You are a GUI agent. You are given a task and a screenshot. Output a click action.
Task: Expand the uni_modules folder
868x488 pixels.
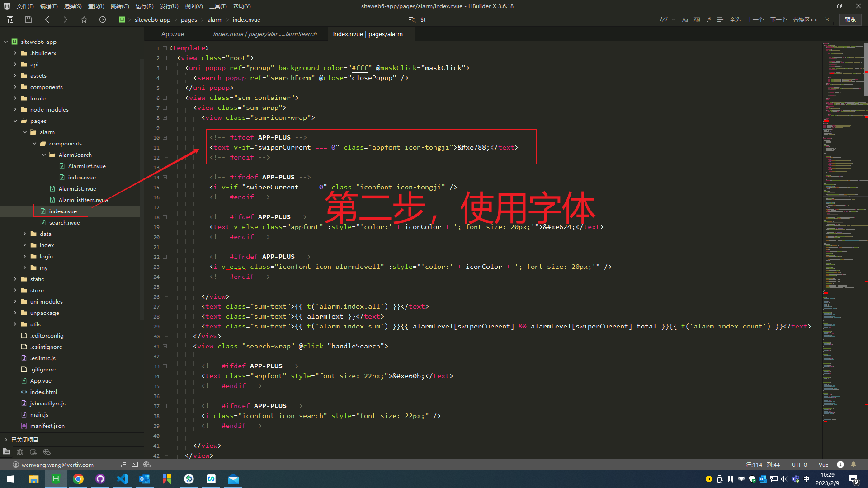click(15, 301)
